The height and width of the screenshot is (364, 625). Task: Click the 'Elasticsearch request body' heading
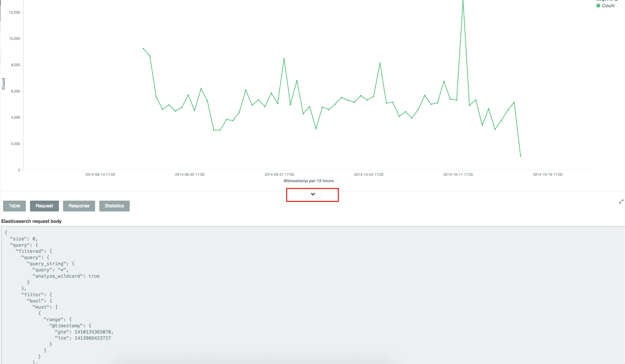31,221
